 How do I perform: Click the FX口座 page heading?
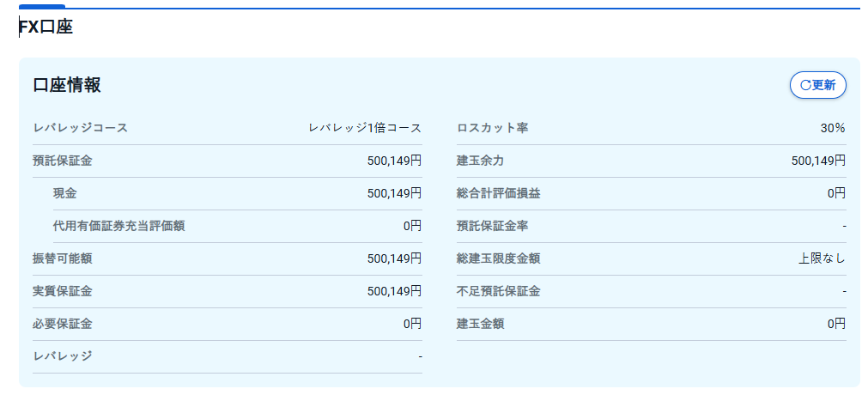(x=46, y=27)
